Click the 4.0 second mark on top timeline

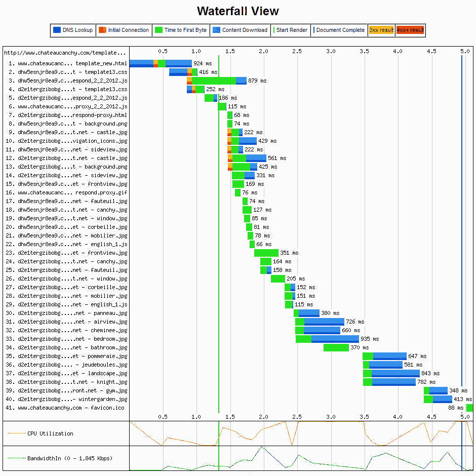point(398,52)
